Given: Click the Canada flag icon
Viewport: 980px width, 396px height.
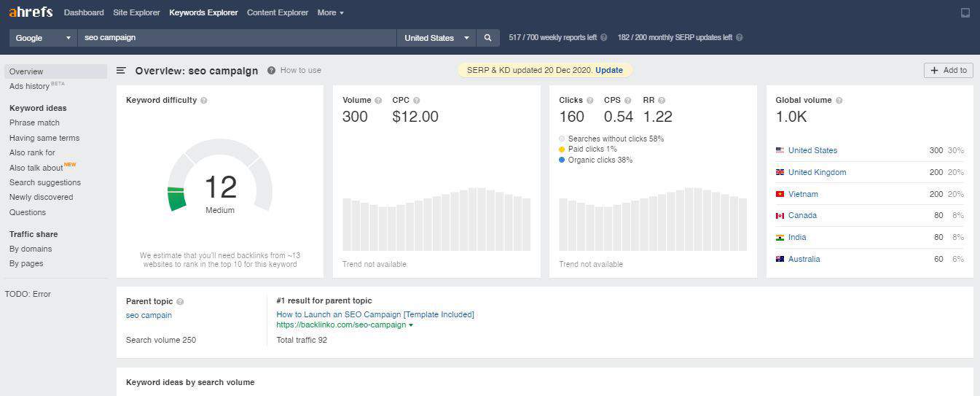Looking at the screenshot, I should 780,215.
